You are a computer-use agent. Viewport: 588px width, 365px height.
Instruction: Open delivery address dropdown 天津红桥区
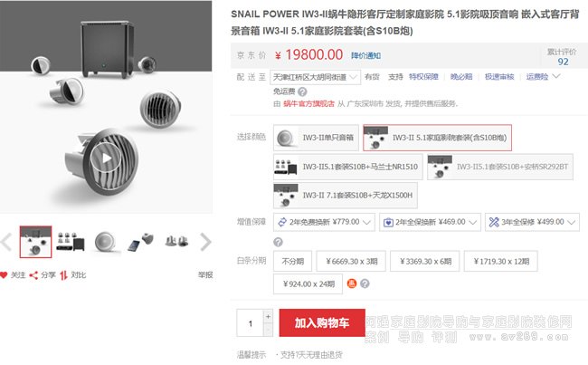(316, 77)
